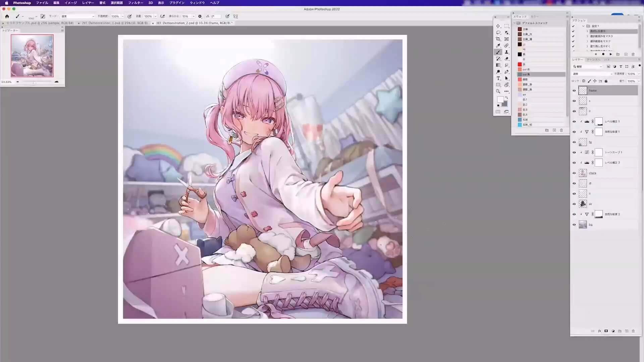
Task: Select the Eyedropper tool
Action: click(498, 46)
